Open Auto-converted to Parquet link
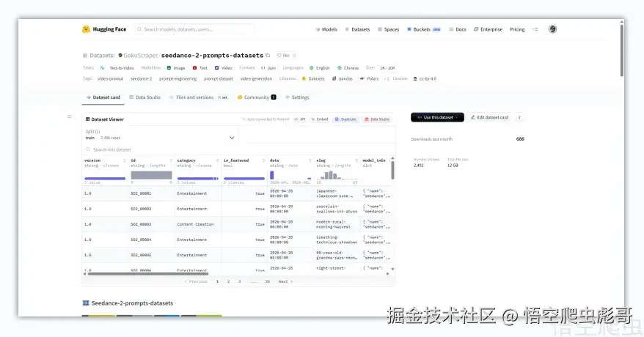 point(266,119)
